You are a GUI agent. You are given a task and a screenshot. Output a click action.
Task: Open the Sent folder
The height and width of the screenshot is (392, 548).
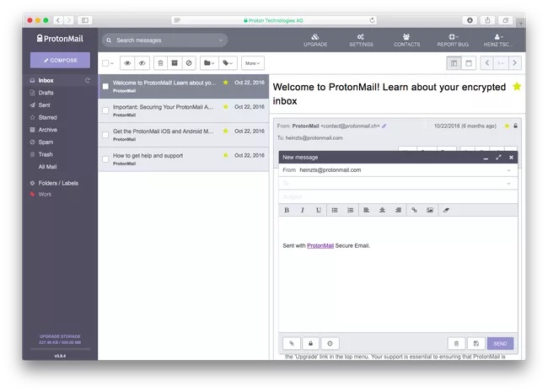45,105
